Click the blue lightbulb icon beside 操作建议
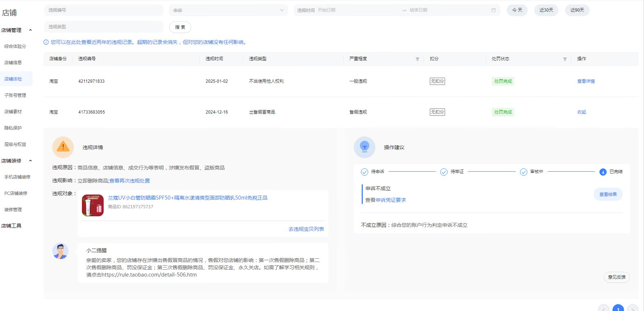644x311 pixels. 364,147
